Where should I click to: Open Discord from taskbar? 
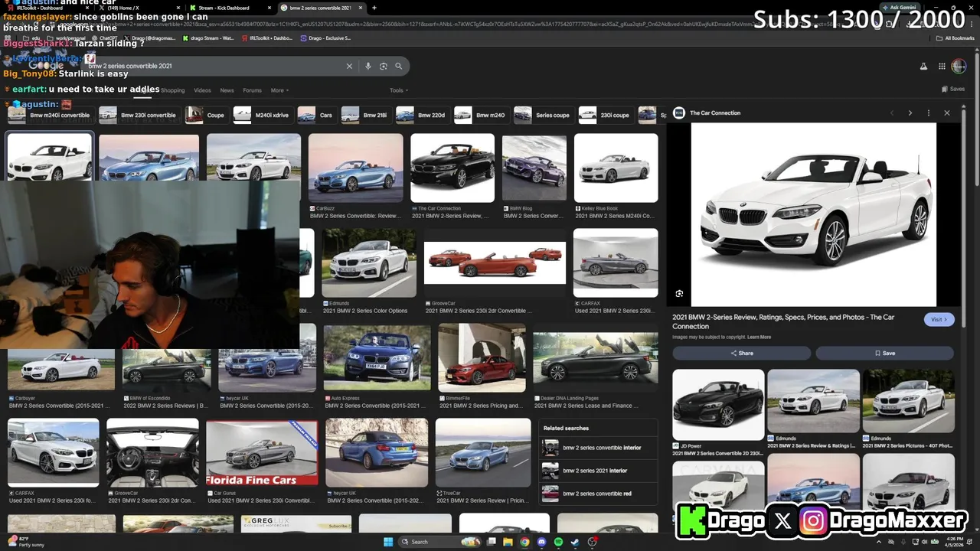542,542
